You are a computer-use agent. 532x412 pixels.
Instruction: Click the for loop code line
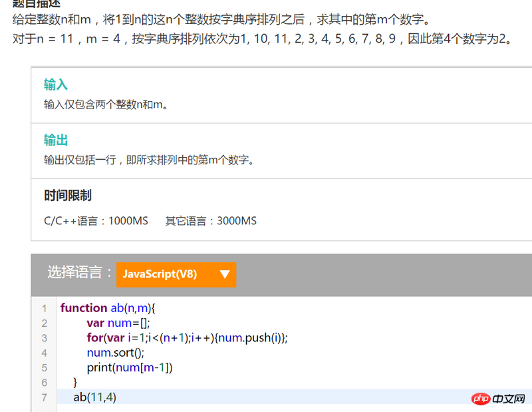pos(186,338)
